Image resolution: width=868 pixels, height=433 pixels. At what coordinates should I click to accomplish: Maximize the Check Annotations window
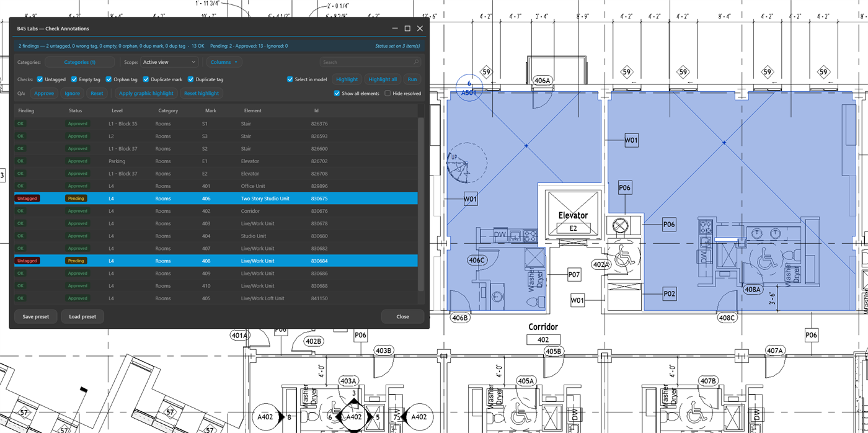(x=407, y=29)
